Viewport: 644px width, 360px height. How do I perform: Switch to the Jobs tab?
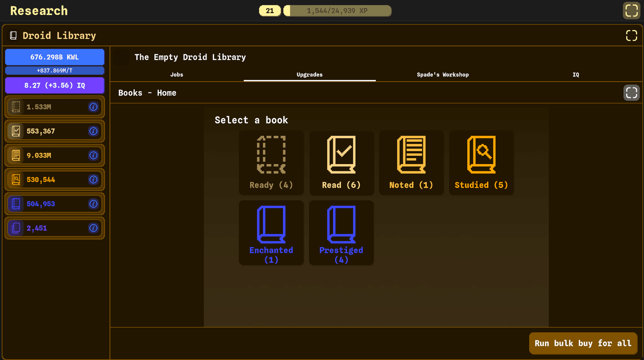point(177,75)
